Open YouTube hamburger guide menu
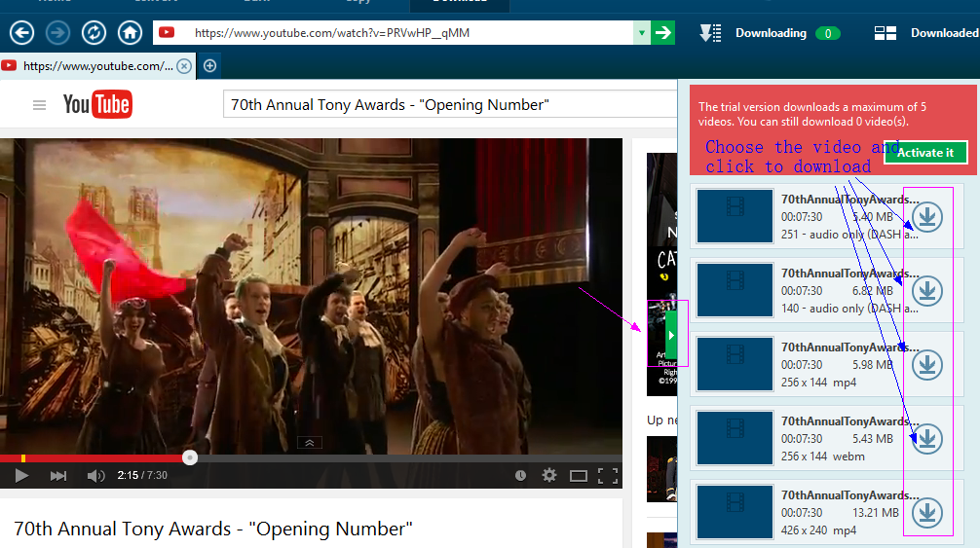Viewport: 980px width, 548px height. tap(39, 105)
